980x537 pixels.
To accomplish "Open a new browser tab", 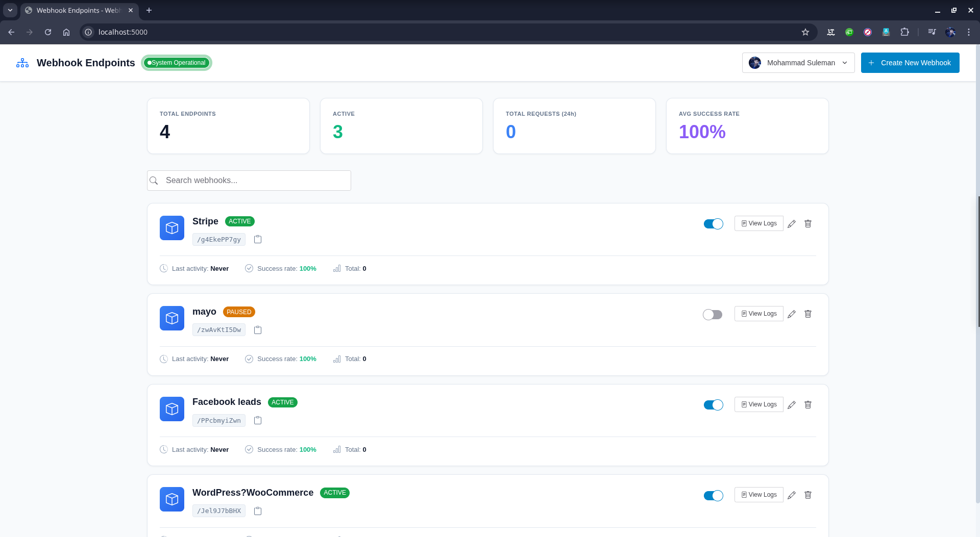I will (x=149, y=10).
